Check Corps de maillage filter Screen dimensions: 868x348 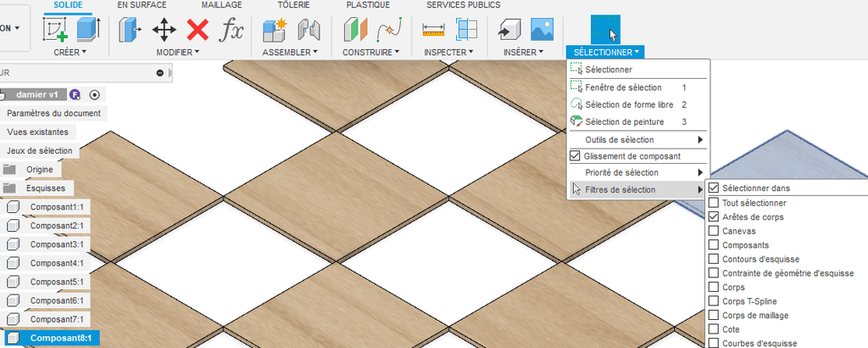tap(714, 315)
